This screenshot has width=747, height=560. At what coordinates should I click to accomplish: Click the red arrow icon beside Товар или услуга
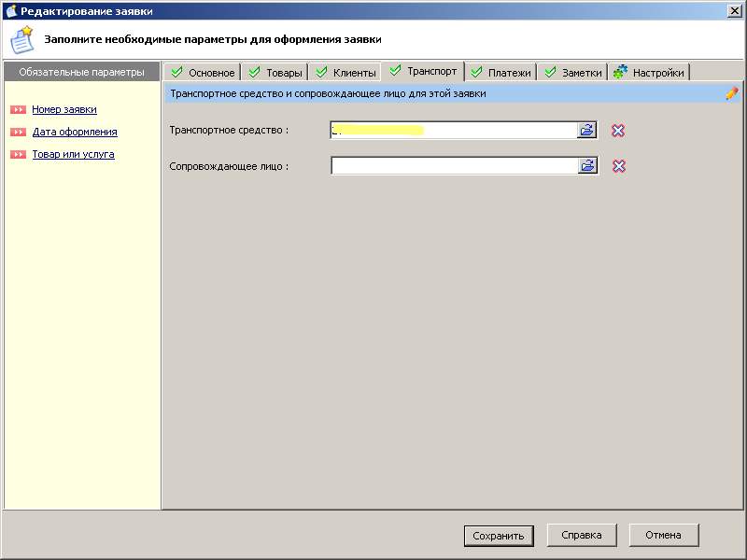(x=18, y=155)
